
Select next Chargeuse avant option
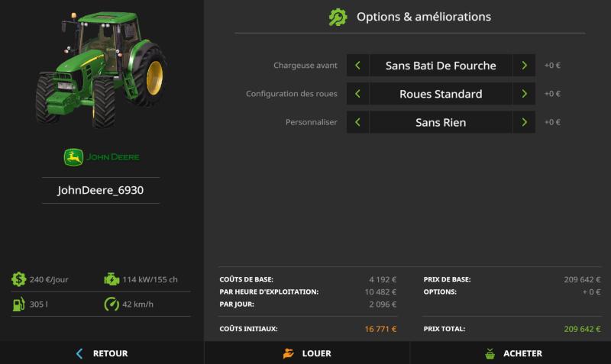pos(524,66)
